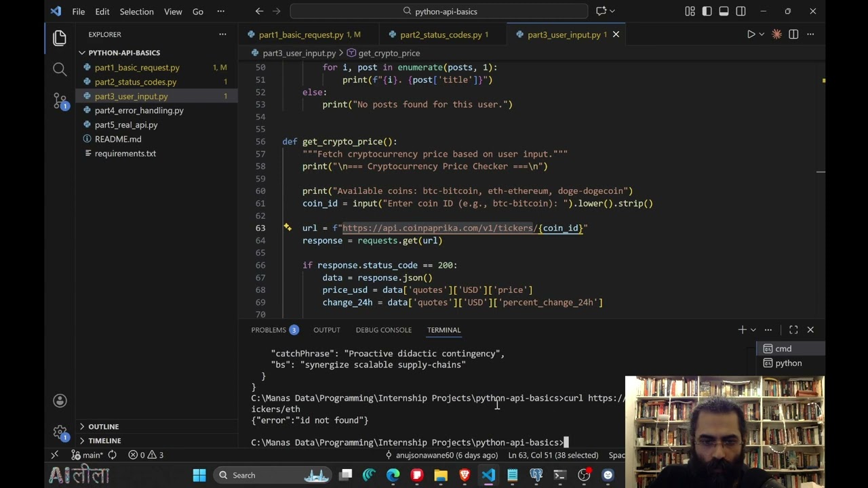Expand the TIMELINE section
The image size is (868, 488).
pyautogui.click(x=104, y=441)
